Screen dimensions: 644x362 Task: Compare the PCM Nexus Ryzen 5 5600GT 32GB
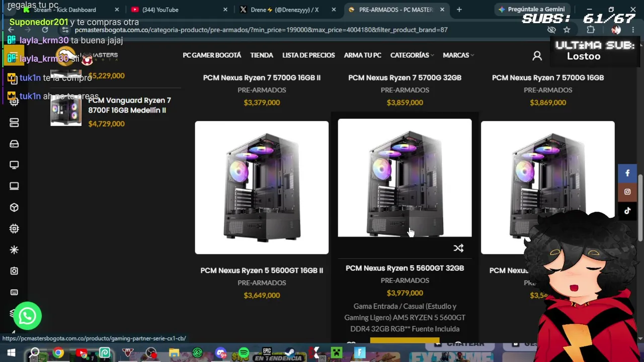click(458, 248)
